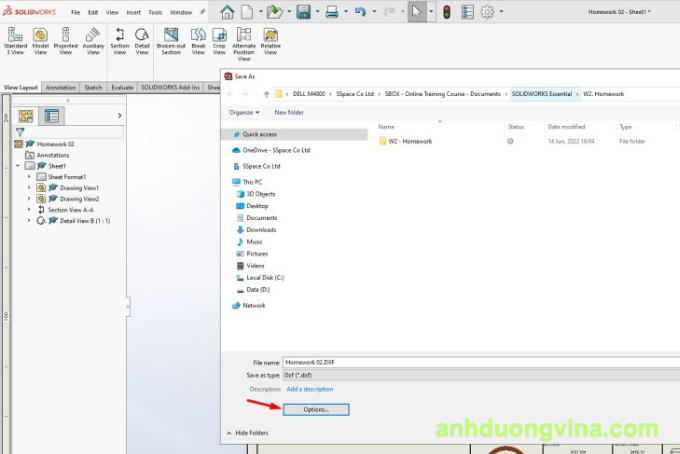Open the Insert menu
The width and height of the screenshot is (680, 454).
pos(133,12)
